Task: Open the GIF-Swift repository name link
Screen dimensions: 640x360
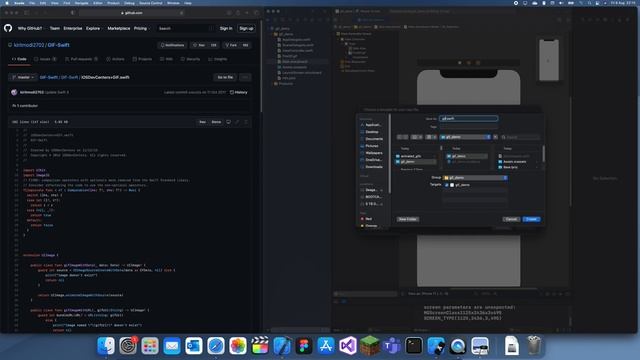Action: coord(58,45)
